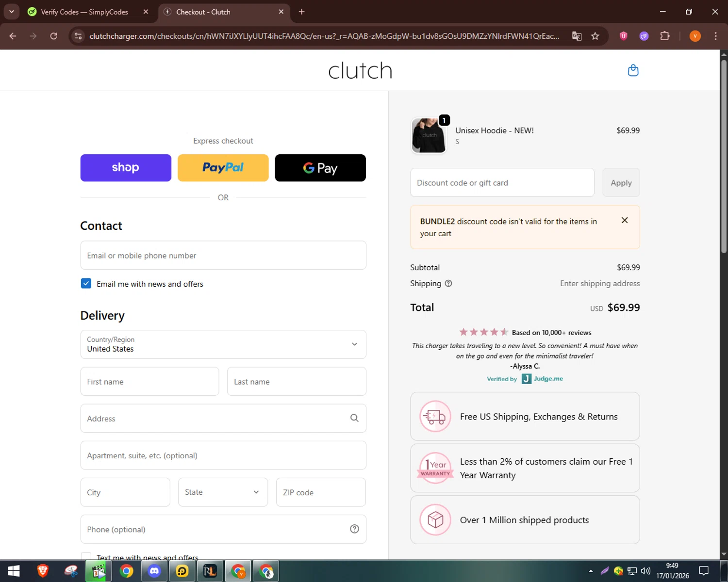The image size is (728, 582).
Task: Expand the Country/Region dropdown
Action: click(223, 344)
